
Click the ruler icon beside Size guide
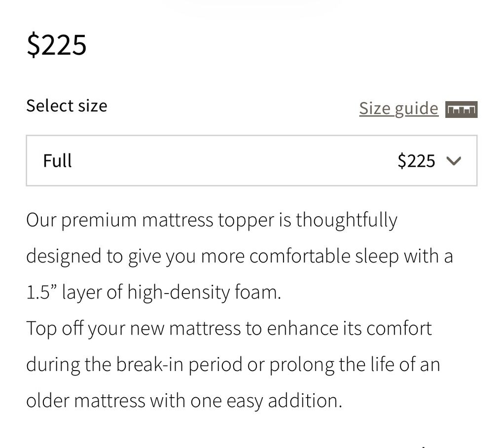click(x=461, y=109)
